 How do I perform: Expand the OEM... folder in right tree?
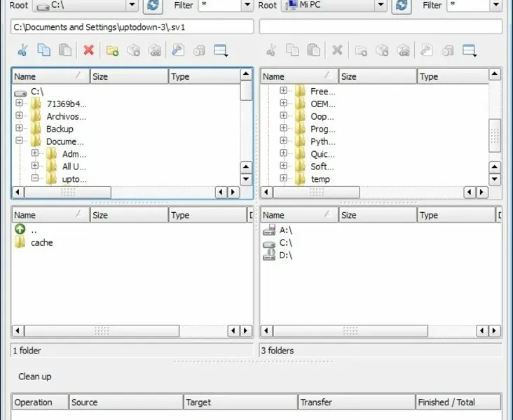tap(283, 103)
